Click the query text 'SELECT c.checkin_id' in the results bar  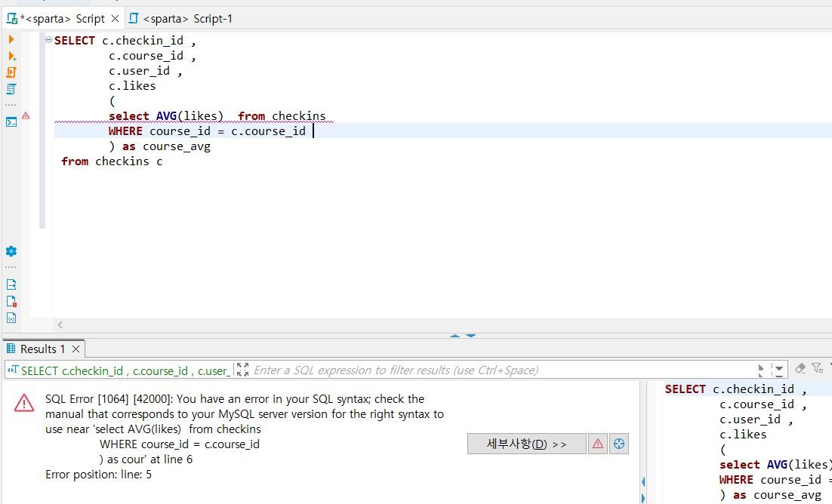(72, 371)
